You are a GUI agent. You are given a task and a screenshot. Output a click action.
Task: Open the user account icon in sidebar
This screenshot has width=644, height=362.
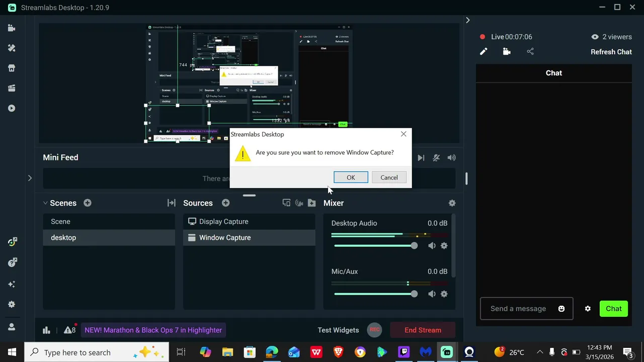(x=12, y=327)
